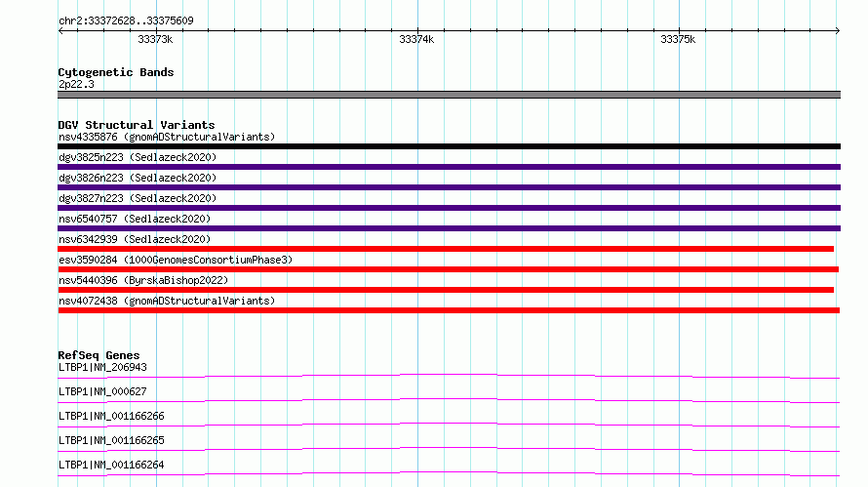Image resolution: width=868 pixels, height=487 pixels.
Task: Click the purple dgv3826n223 variant bar
Action: (449, 187)
